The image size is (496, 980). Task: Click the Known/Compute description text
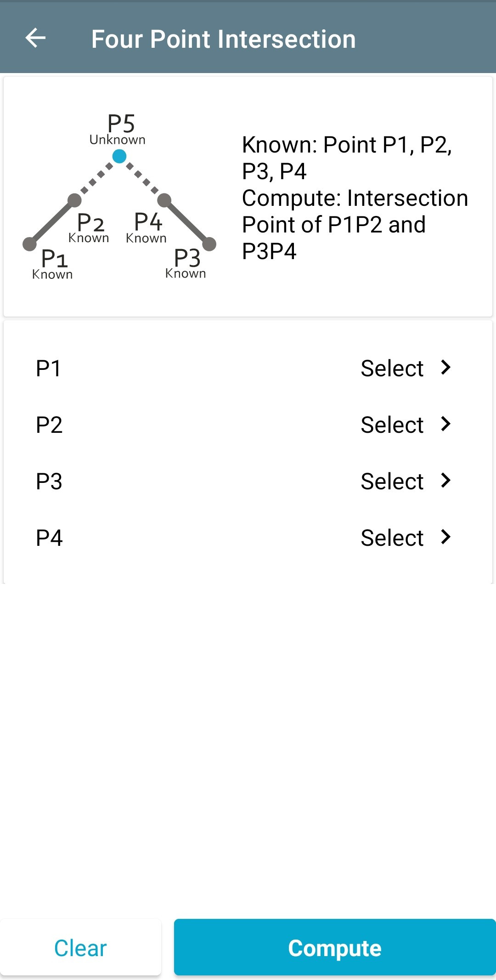coord(355,198)
